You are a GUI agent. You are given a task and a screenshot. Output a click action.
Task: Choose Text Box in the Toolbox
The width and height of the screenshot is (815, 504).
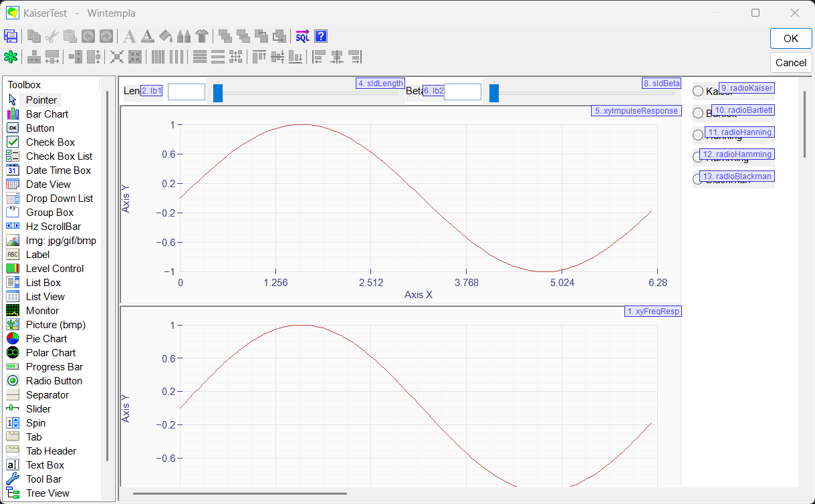[45, 465]
